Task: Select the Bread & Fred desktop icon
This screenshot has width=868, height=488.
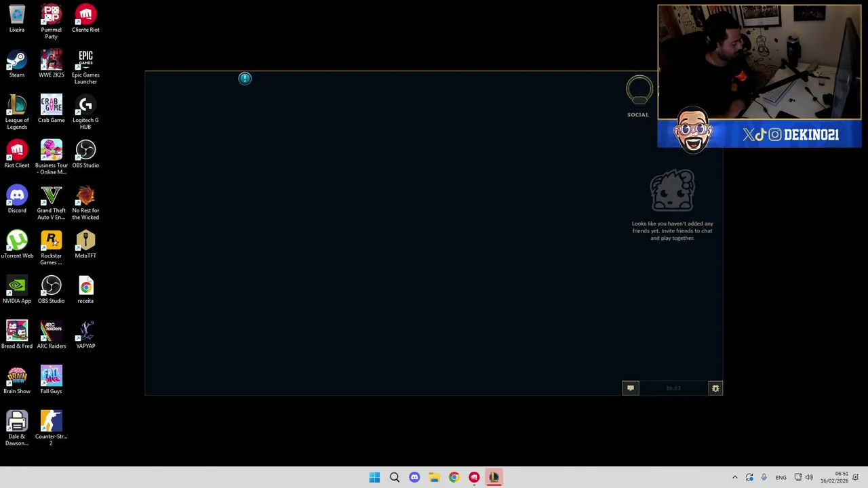Action: 17,335
